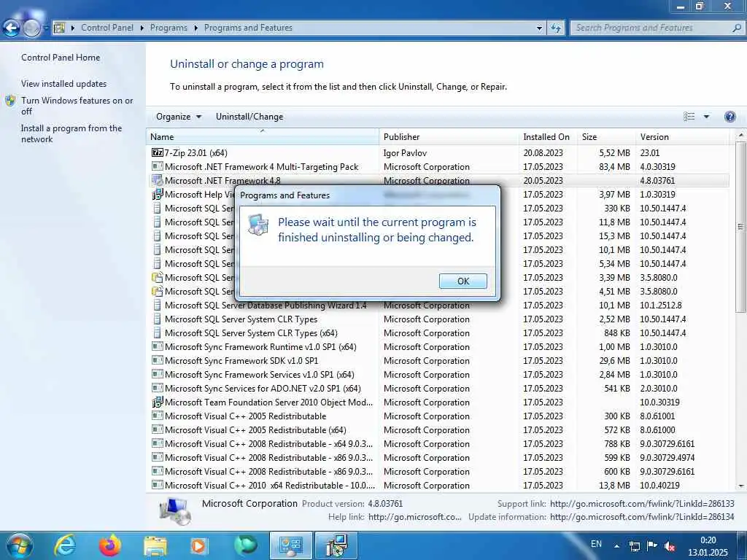Open Windows Explorer folder on taskbar

155,546
